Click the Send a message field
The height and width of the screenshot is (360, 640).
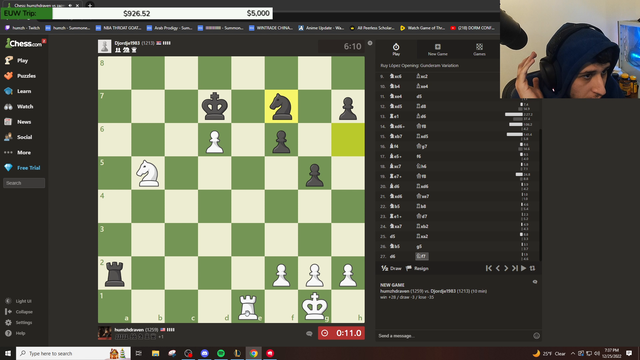coord(454,336)
